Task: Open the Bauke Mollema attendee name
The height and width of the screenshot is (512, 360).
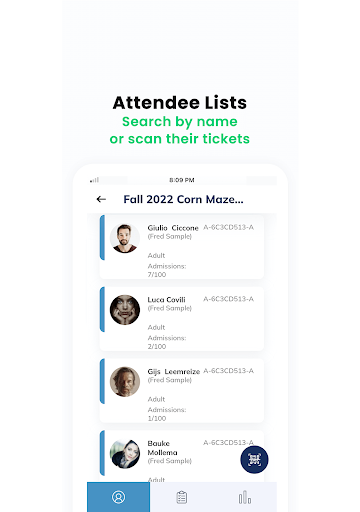Action: pyautogui.click(x=162, y=448)
